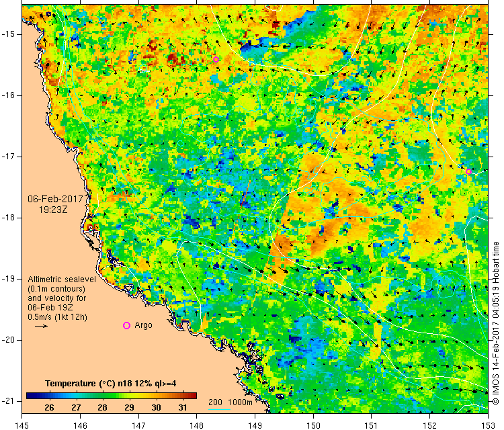The image size is (504, 430).
Task: Click the Argo float marker near 148.3E, 15.4S
Action: click(216, 59)
